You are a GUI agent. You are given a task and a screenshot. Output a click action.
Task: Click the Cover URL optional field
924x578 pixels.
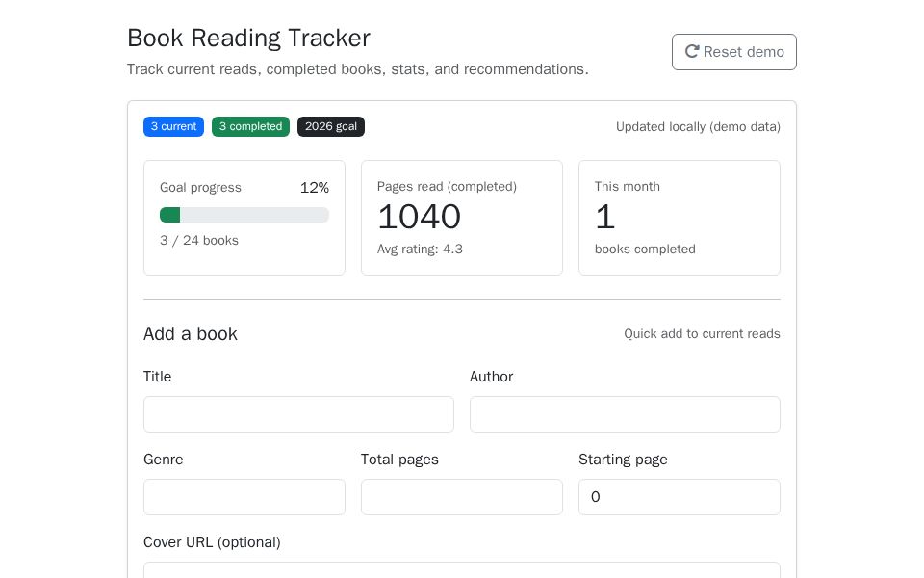(462, 573)
